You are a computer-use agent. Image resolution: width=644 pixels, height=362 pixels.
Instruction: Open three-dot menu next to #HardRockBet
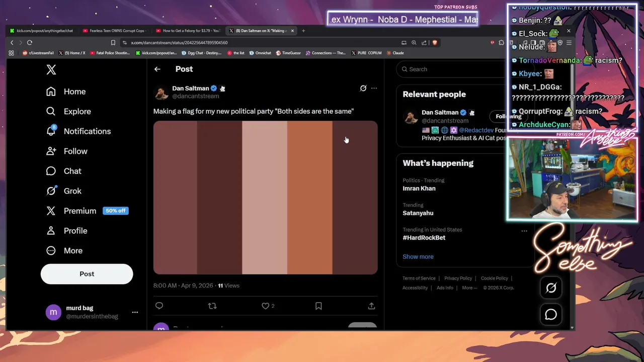(524, 231)
